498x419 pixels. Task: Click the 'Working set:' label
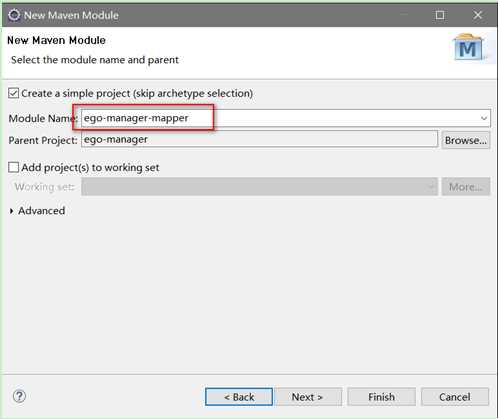(x=44, y=187)
